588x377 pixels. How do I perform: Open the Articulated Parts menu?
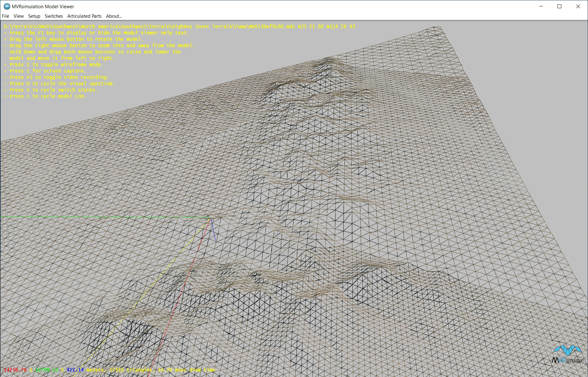point(84,16)
